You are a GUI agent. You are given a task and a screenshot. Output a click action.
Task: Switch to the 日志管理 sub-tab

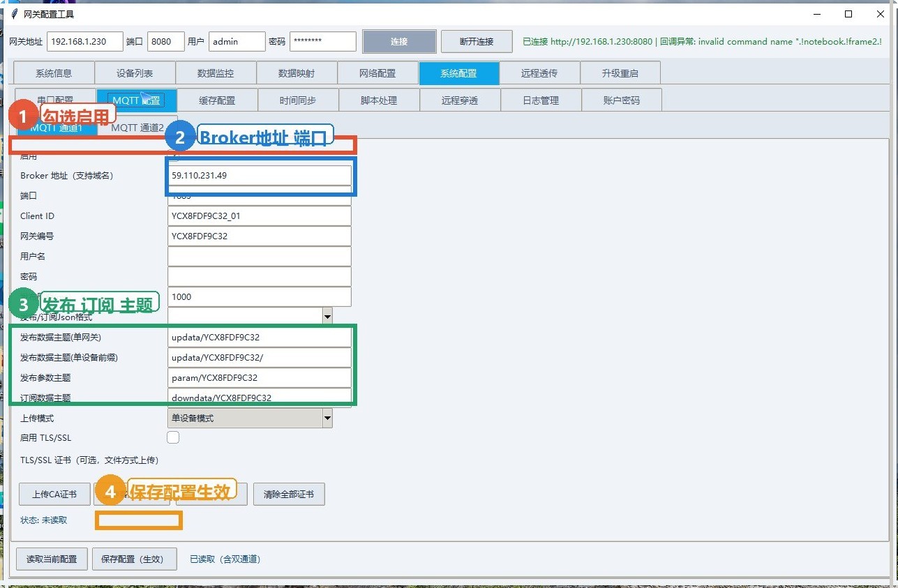click(x=541, y=100)
